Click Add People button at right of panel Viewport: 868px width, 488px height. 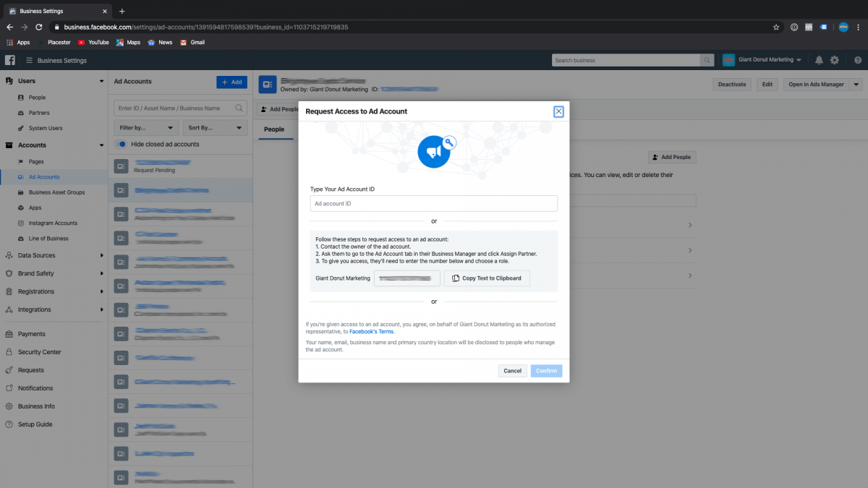(x=672, y=157)
